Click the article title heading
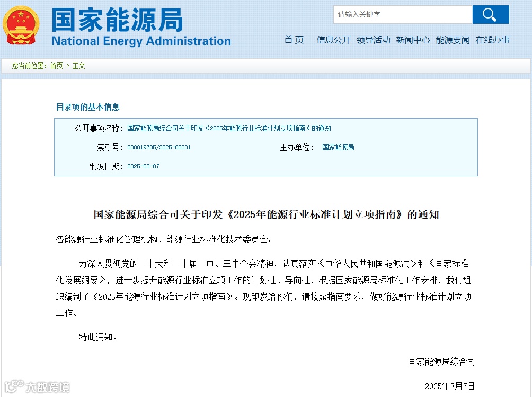532x397 pixels. click(267, 214)
